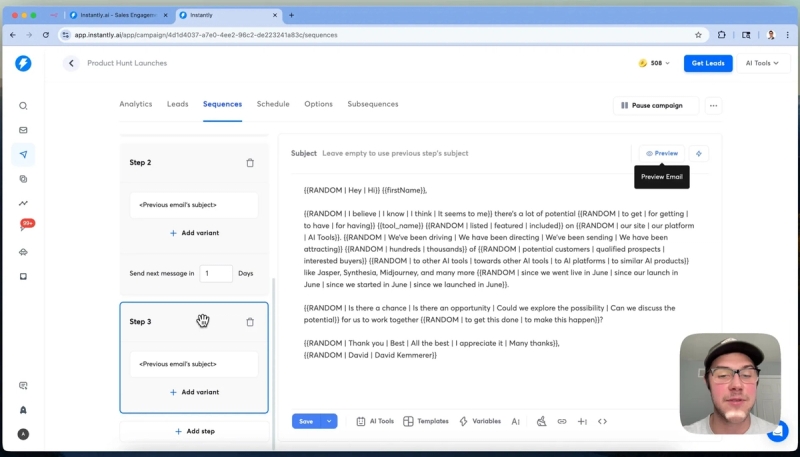The width and height of the screenshot is (800, 457).
Task: Select the Sequences tab
Action: (222, 104)
